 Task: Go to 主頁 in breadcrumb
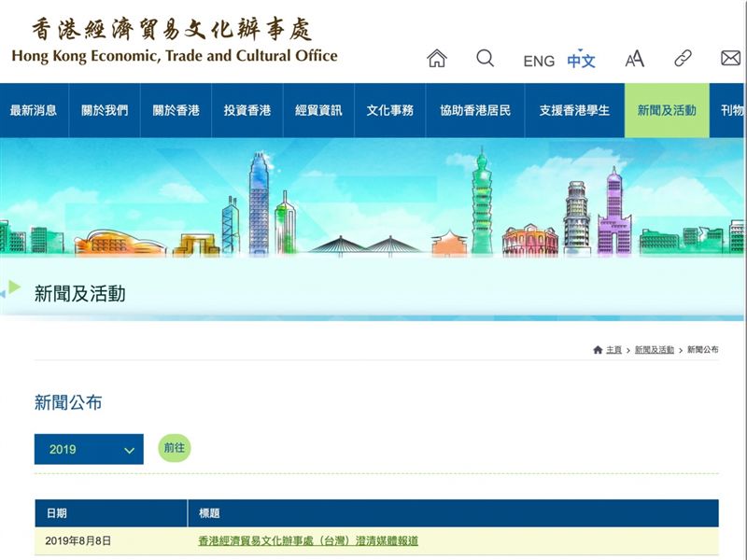[x=613, y=350]
